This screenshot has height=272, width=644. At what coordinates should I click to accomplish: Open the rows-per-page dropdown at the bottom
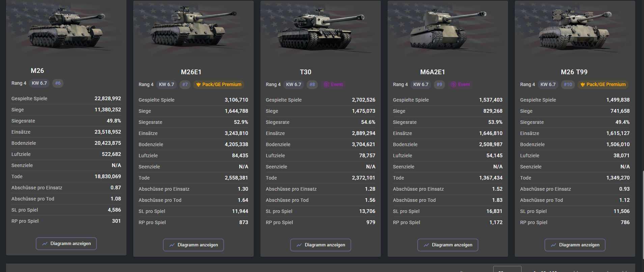click(507, 269)
